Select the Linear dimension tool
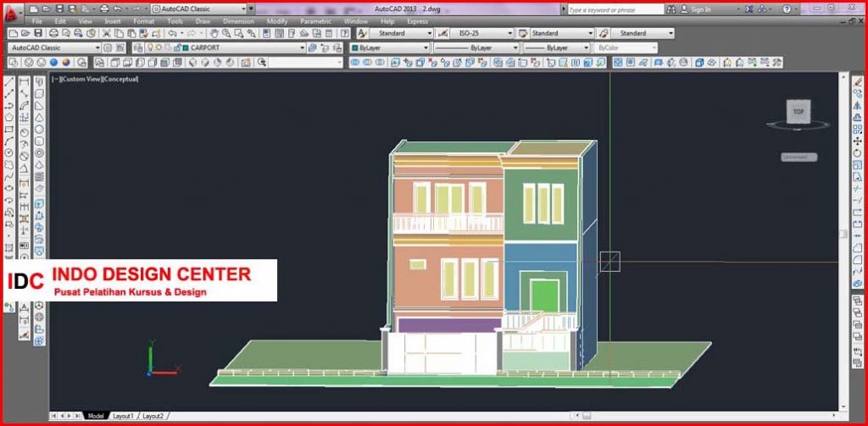The width and height of the screenshot is (868, 426). tap(24, 82)
